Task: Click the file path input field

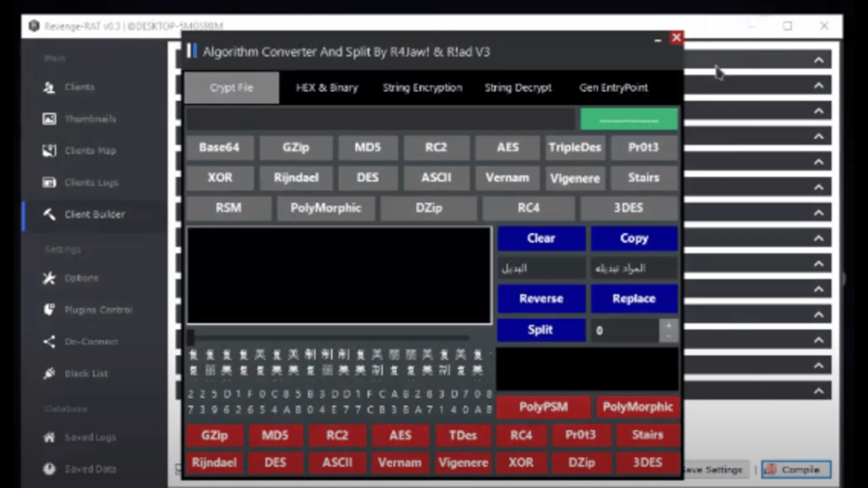Action: [x=381, y=119]
